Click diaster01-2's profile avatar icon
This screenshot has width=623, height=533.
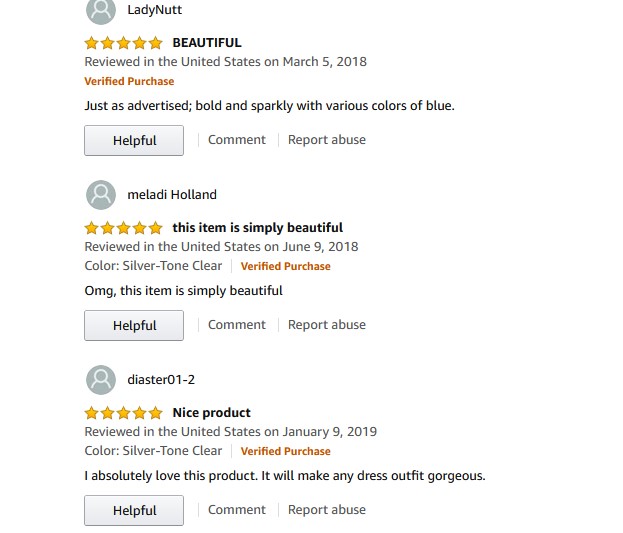click(101, 380)
